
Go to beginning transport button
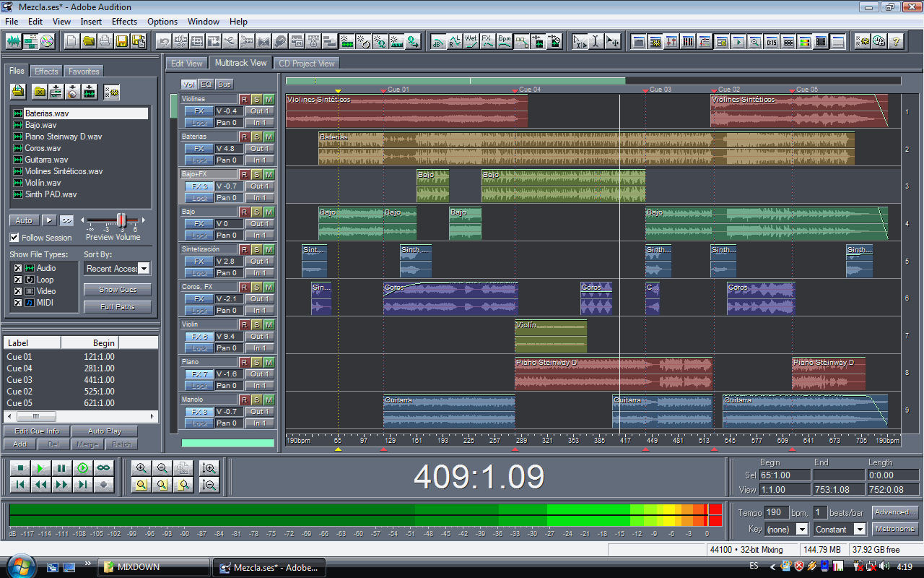tap(20, 485)
